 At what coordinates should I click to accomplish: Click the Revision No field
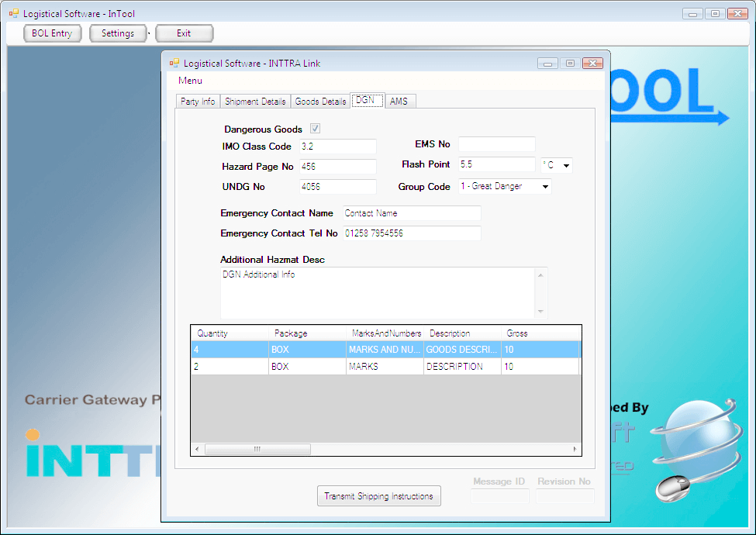[564, 496]
